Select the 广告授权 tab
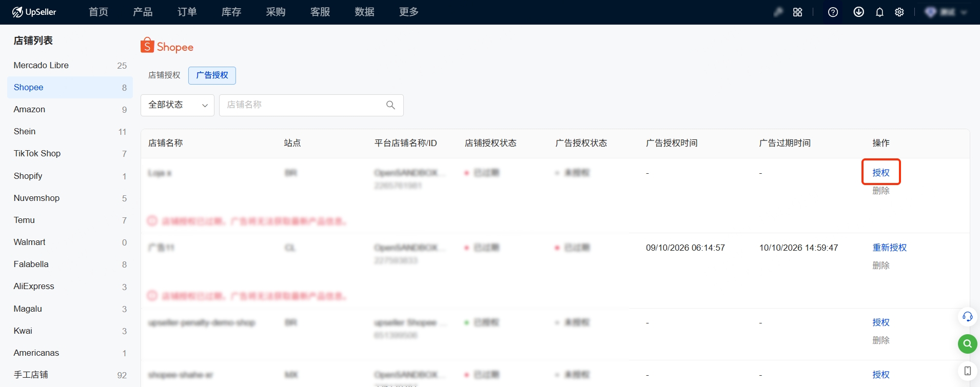This screenshot has width=980, height=387. pyautogui.click(x=212, y=75)
